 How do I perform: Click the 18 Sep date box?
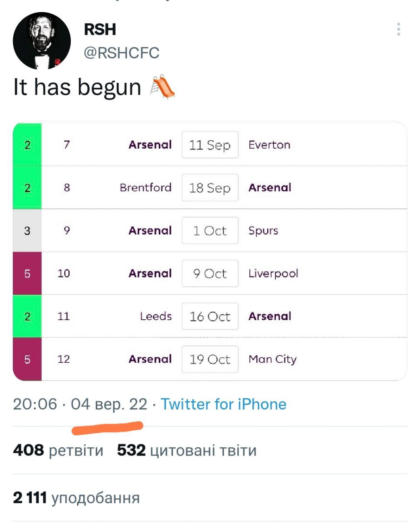pos(210,188)
